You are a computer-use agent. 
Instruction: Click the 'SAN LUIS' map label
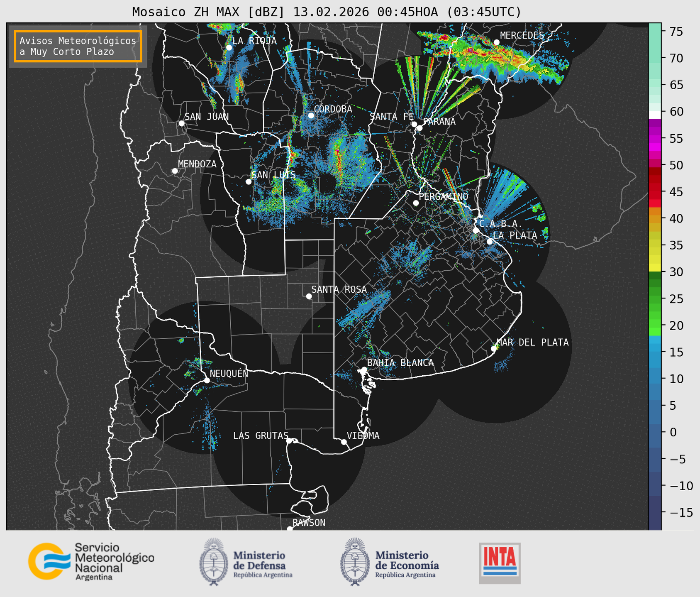coord(273,175)
